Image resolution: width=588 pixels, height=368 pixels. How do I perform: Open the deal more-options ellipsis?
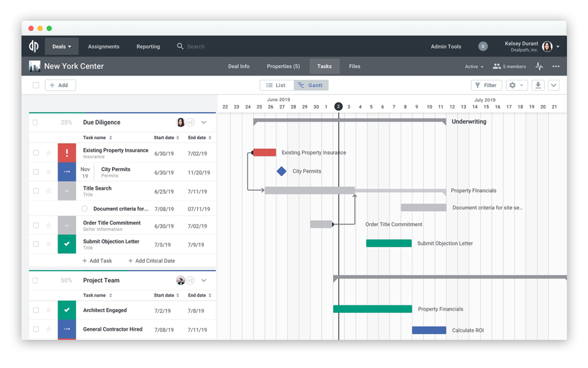(x=556, y=66)
